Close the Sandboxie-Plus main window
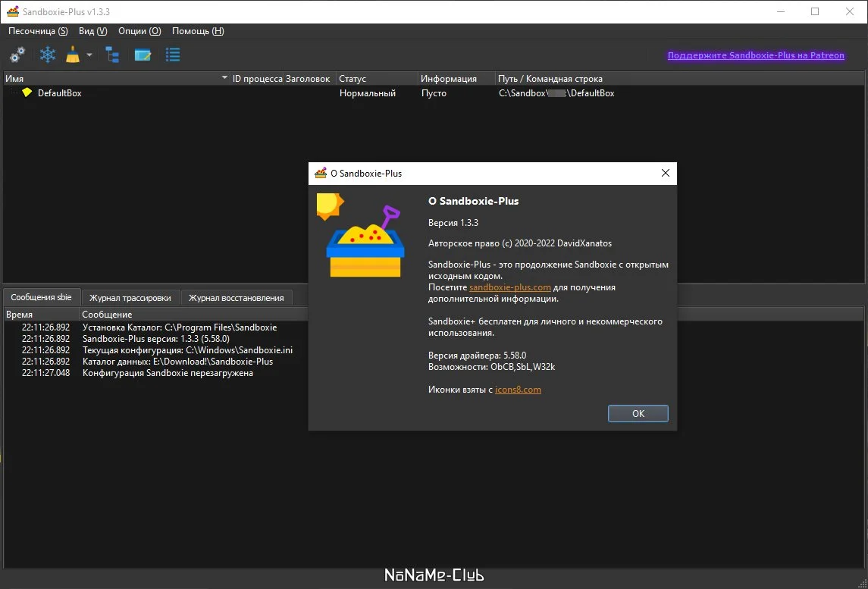This screenshot has height=589, width=868. 850,11
